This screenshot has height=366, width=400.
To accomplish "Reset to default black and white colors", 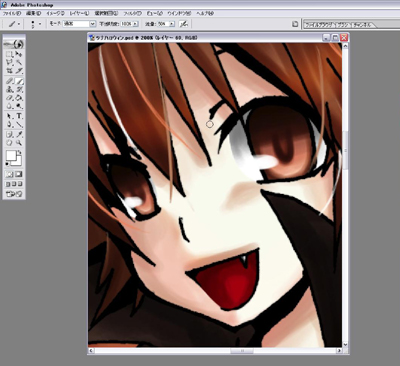I will pos(7,164).
